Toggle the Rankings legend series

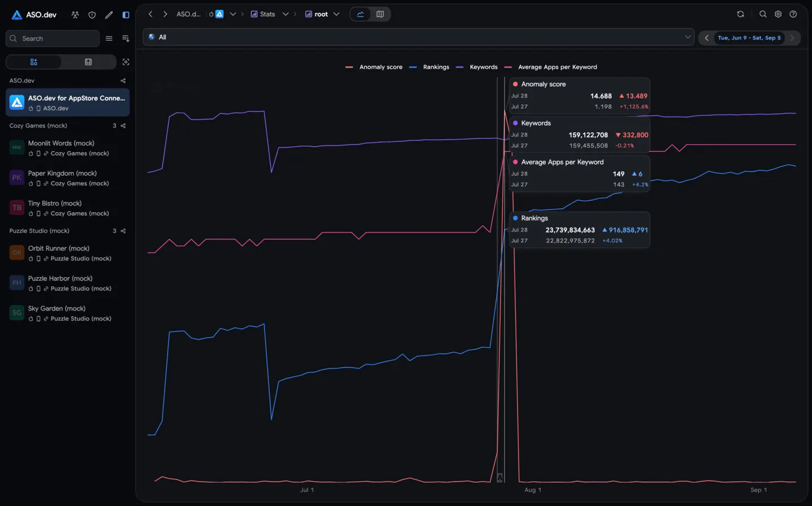click(429, 67)
